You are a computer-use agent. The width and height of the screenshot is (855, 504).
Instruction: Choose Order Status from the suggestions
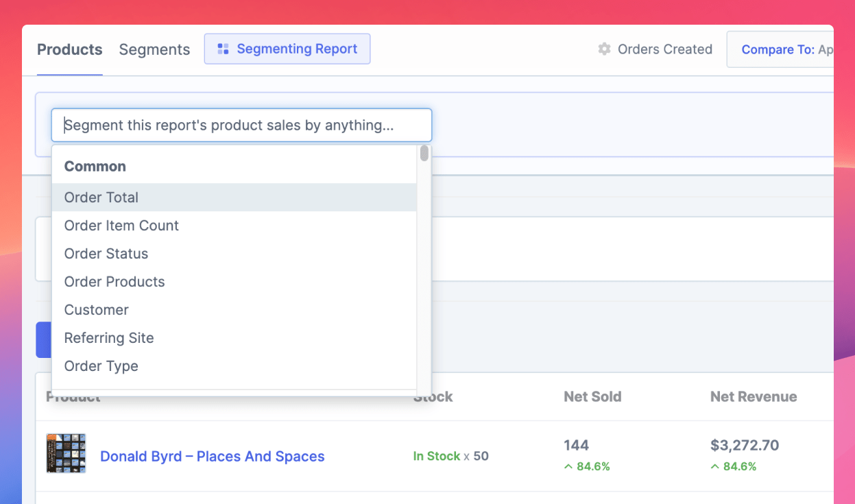[106, 253]
